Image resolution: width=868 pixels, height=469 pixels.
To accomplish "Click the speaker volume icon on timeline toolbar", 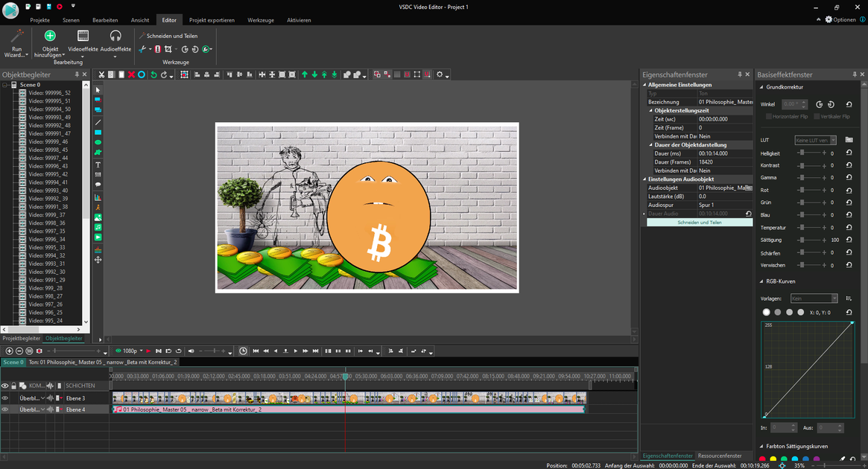I will [191, 351].
